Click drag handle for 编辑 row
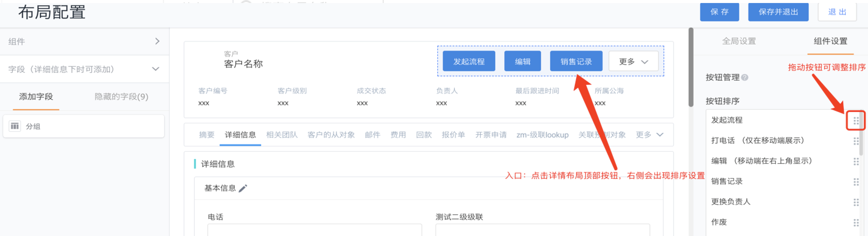Viewport: 868px width, 236px height. (x=856, y=161)
